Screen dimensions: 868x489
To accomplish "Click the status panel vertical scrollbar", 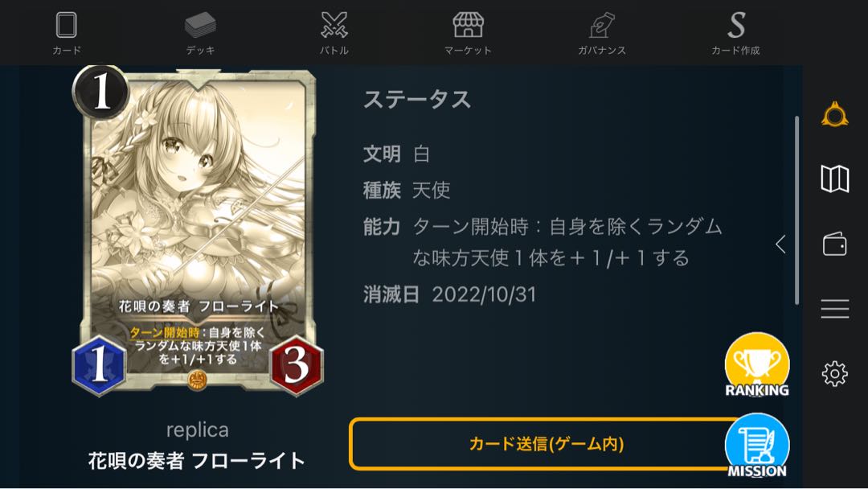I will click(x=797, y=211).
